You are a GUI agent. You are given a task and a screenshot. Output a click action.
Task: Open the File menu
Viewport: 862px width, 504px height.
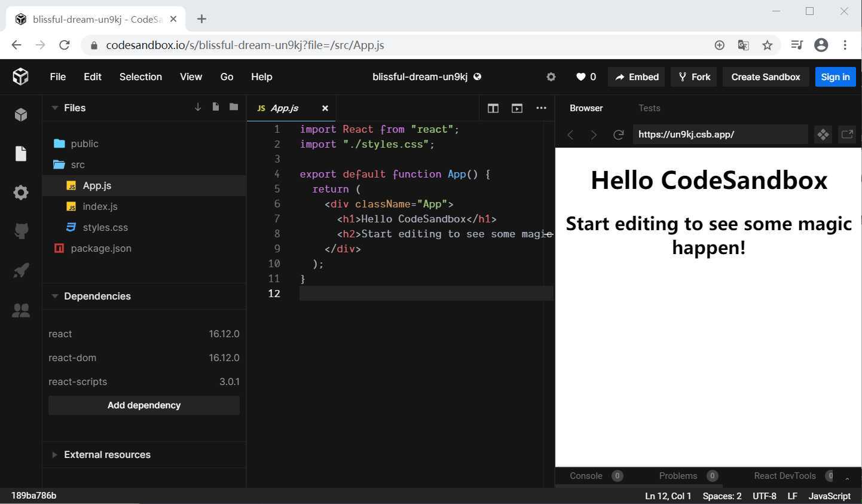tap(58, 77)
